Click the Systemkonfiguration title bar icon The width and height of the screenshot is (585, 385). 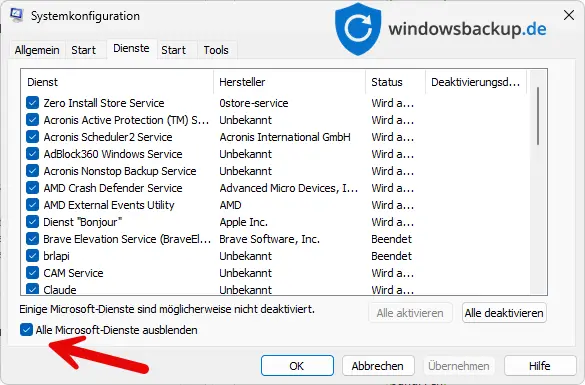coord(16,16)
